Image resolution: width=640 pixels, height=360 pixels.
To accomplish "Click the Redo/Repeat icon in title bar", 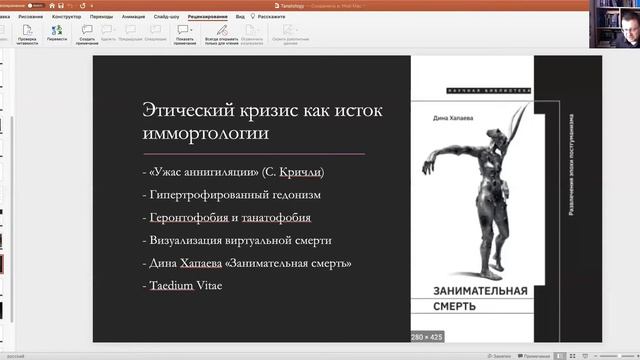I will coord(83,6).
